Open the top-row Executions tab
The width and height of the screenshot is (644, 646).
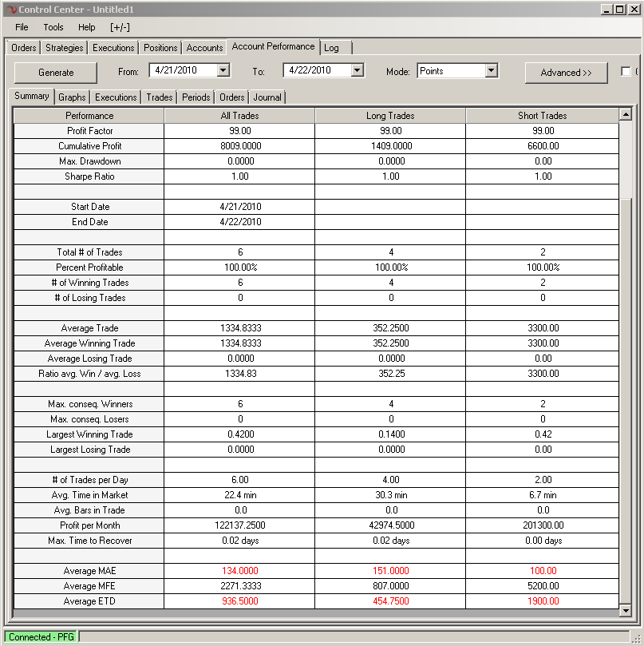(113, 48)
